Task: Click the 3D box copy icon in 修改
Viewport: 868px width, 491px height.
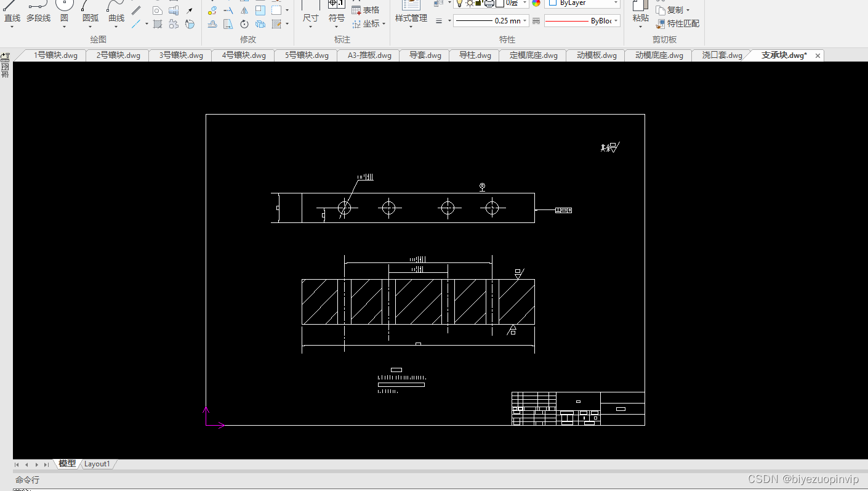Action: (x=260, y=24)
